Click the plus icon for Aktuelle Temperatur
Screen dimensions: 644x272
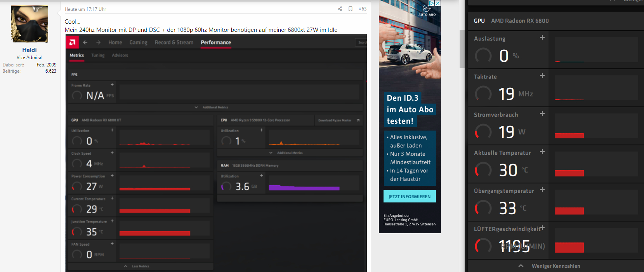click(542, 152)
